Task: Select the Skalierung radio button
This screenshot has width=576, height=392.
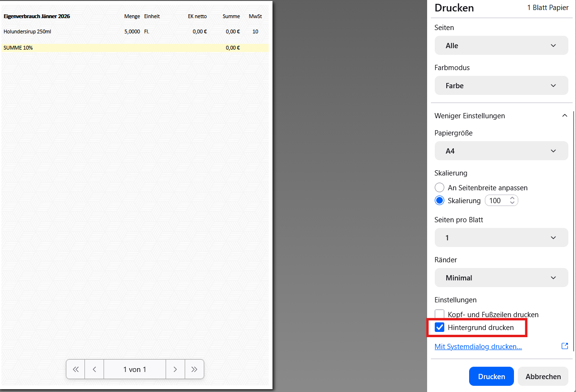Action: tap(440, 201)
